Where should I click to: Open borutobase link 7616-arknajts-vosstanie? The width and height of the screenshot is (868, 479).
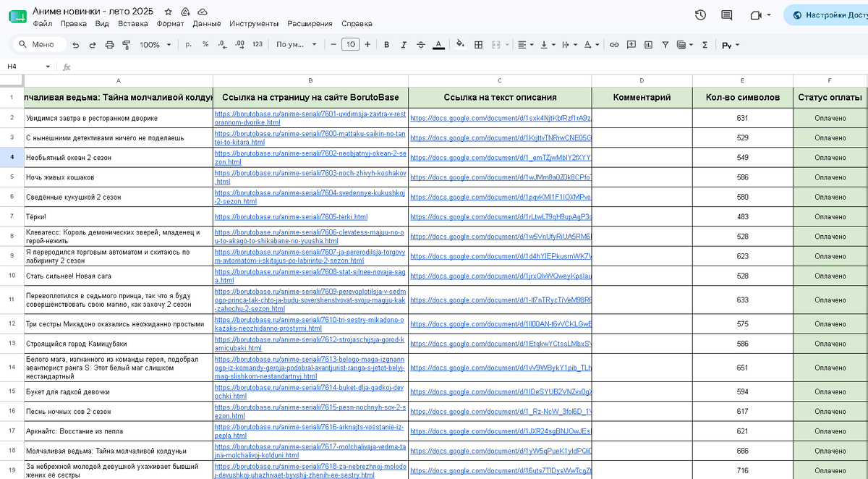[310, 431]
